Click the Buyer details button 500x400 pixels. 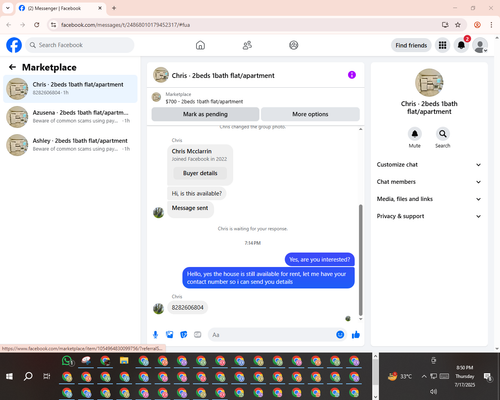click(x=200, y=173)
